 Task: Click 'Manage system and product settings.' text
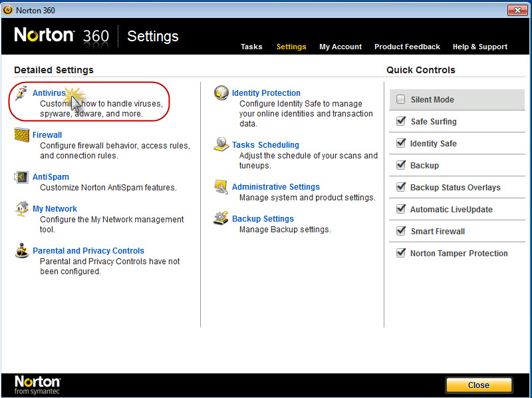click(x=307, y=197)
